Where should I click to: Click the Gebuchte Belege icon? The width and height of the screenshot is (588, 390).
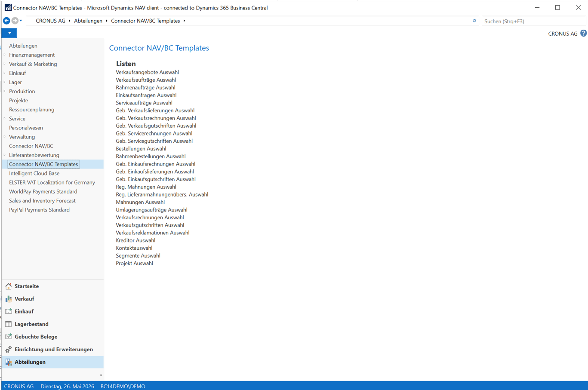click(9, 337)
